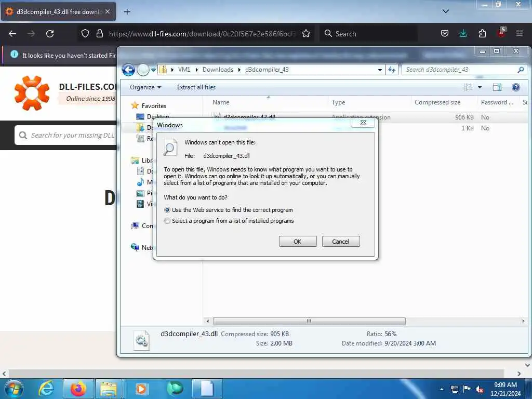This screenshot has height=399, width=532.
Task: Expand Explorer address bar history dropdown
Action: click(380, 70)
